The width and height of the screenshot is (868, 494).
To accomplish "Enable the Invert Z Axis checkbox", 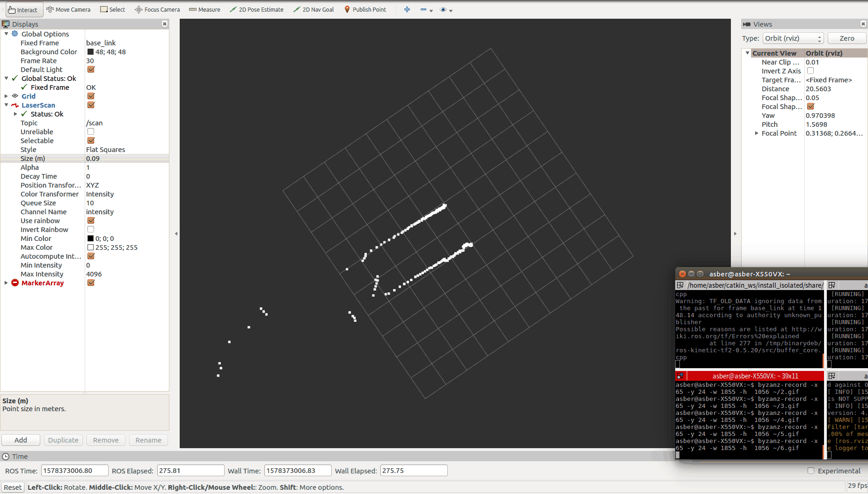I will (x=810, y=71).
